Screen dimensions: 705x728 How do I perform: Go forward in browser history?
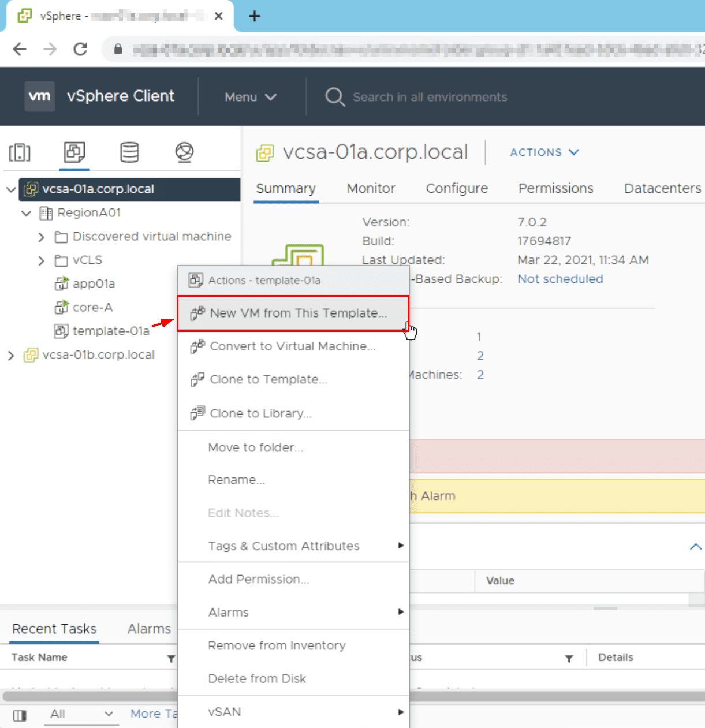coord(50,49)
